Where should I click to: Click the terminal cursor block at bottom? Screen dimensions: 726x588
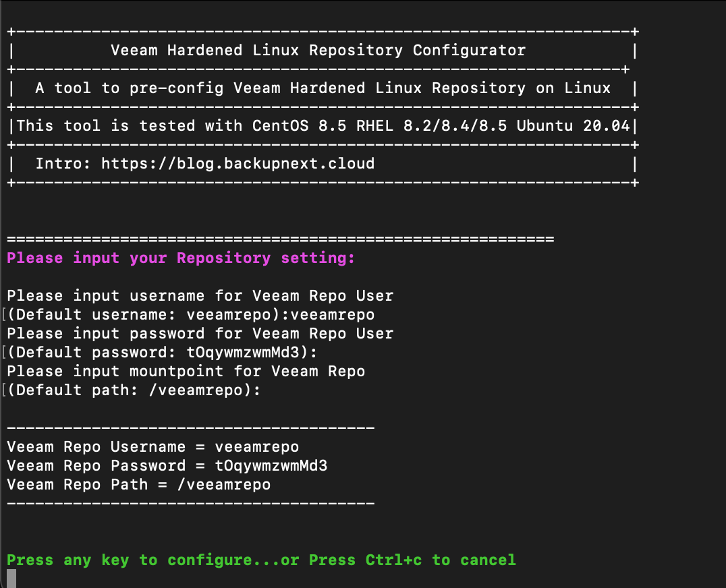[x=11, y=579]
